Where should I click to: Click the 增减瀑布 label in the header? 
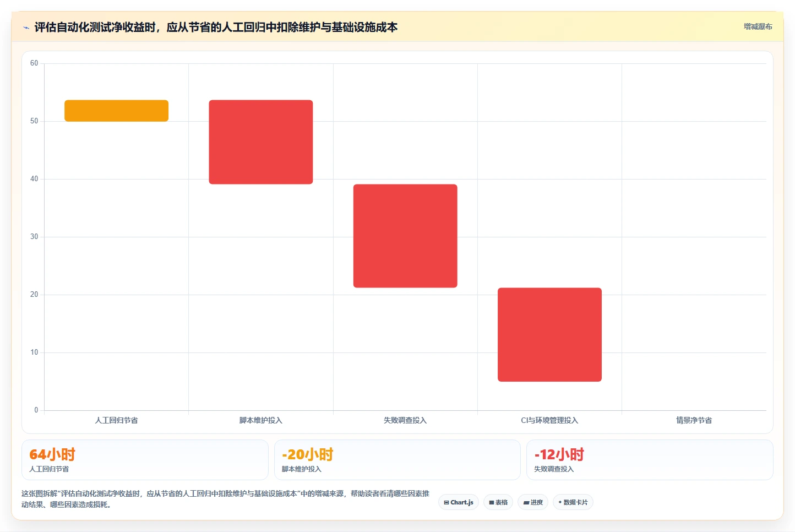tap(758, 26)
